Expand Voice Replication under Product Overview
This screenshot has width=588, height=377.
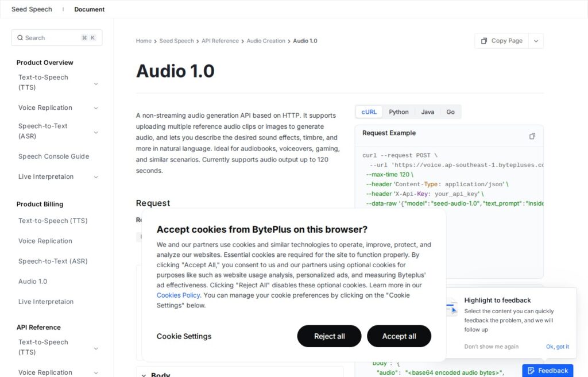click(x=96, y=108)
